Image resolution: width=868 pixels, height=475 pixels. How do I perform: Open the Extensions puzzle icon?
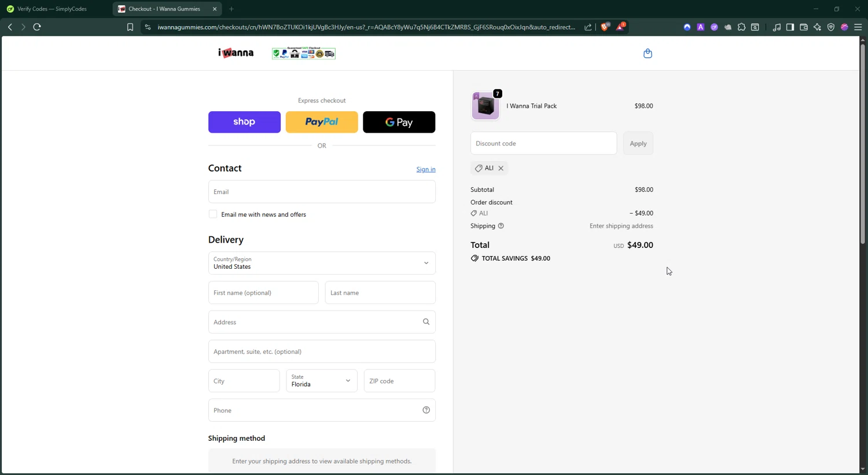point(741,27)
